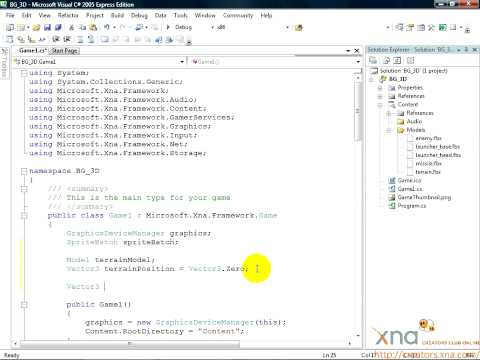Select enemy.fbx in Solution Explorer
The height and width of the screenshot is (360, 480).
click(x=428, y=138)
